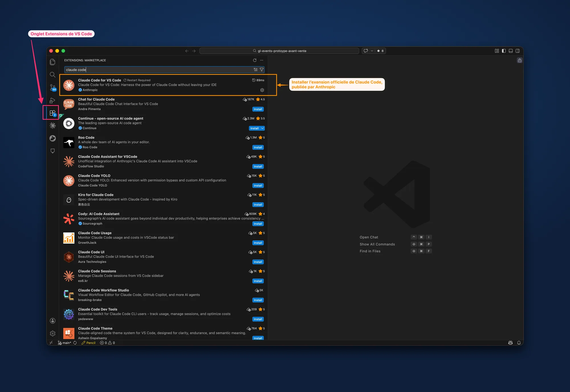Open Copilot status icon in status bar

click(510, 343)
